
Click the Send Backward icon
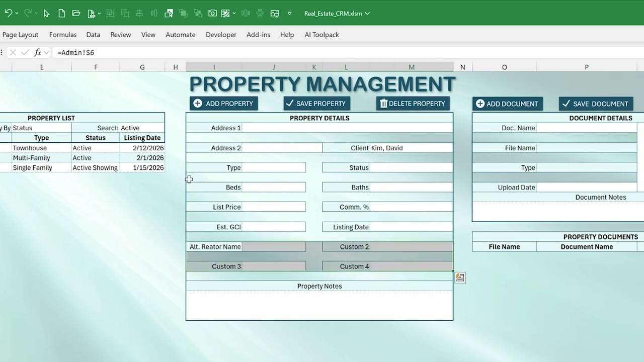coord(198,14)
